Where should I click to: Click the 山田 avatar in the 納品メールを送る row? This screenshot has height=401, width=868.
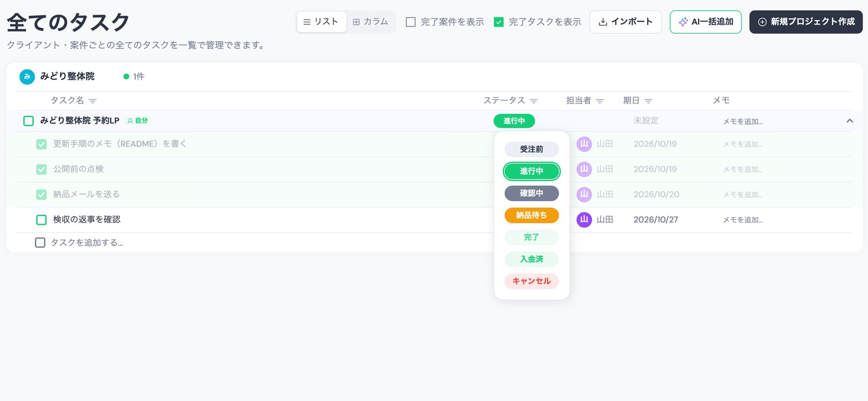[x=584, y=194]
